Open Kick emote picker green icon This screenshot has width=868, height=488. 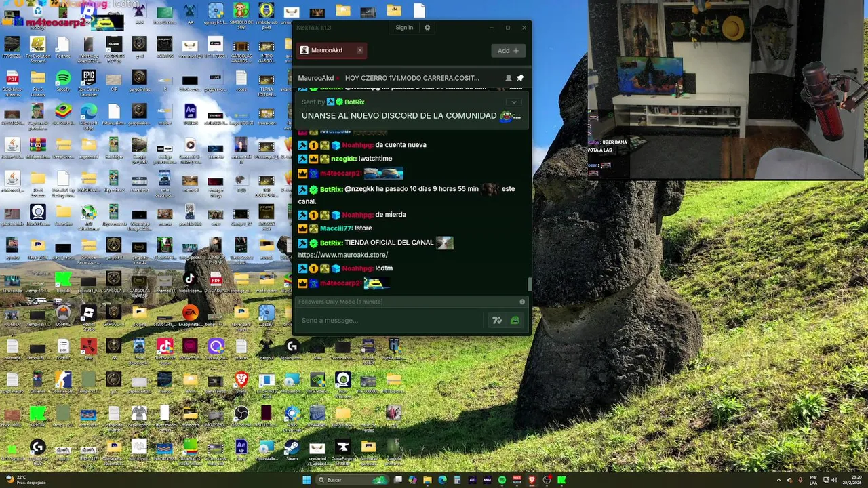point(515,321)
